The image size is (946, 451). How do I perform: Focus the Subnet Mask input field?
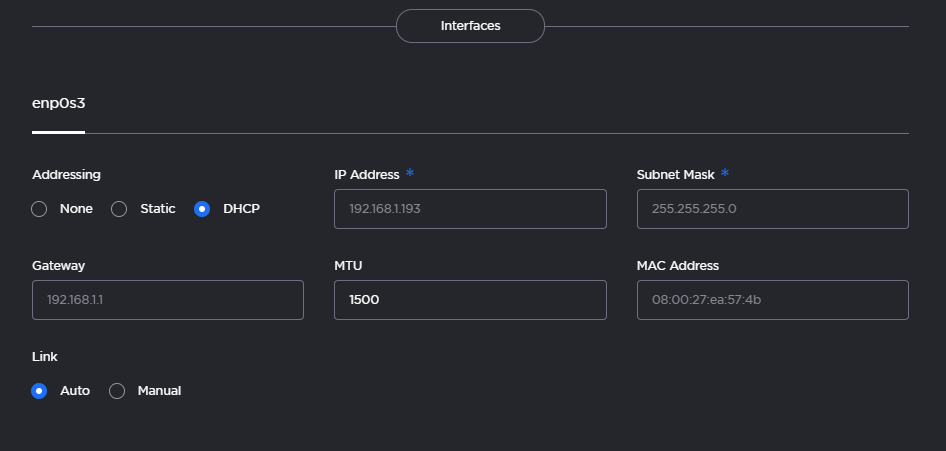click(x=772, y=209)
